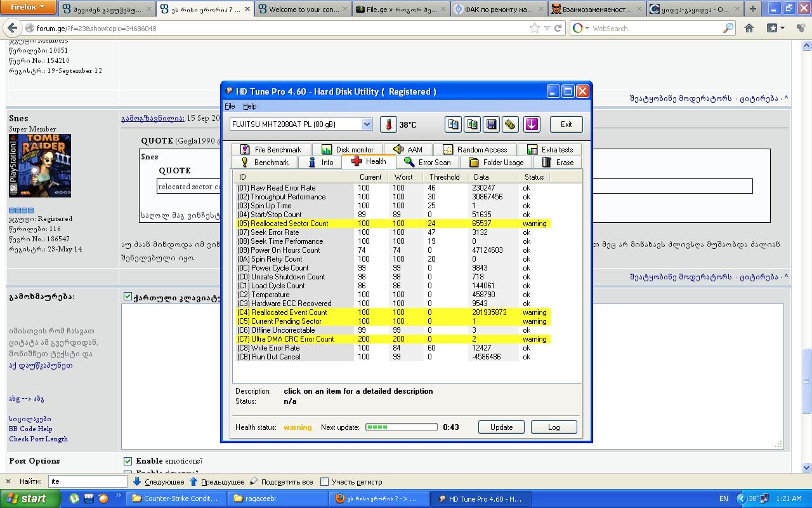This screenshot has width=812, height=508.
Task: Open the Firefox menu dropdown
Action: click(x=28, y=8)
